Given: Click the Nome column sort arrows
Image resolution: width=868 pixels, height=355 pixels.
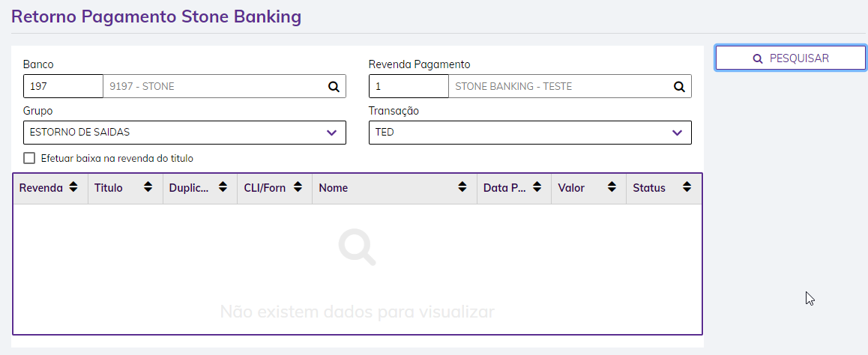Looking at the screenshot, I should (x=462, y=188).
